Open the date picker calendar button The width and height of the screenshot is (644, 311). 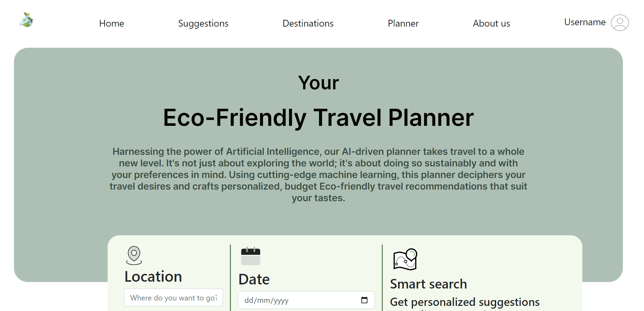[x=364, y=300]
